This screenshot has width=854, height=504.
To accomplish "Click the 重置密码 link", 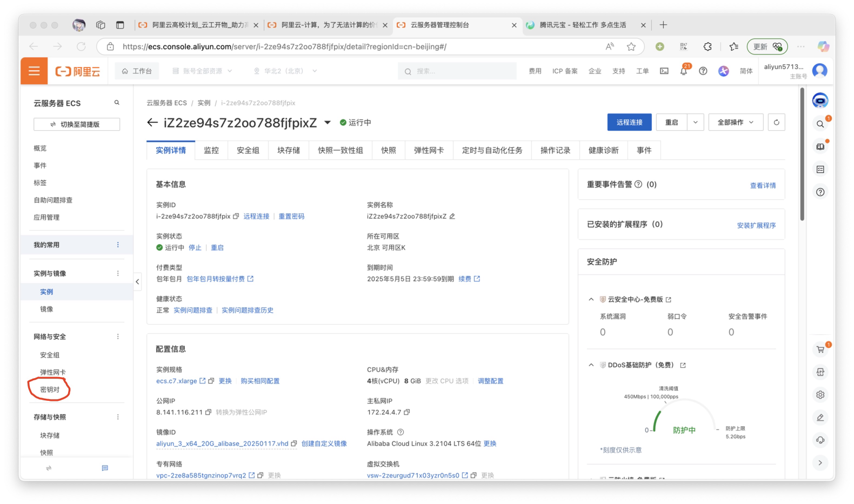I will tap(291, 216).
